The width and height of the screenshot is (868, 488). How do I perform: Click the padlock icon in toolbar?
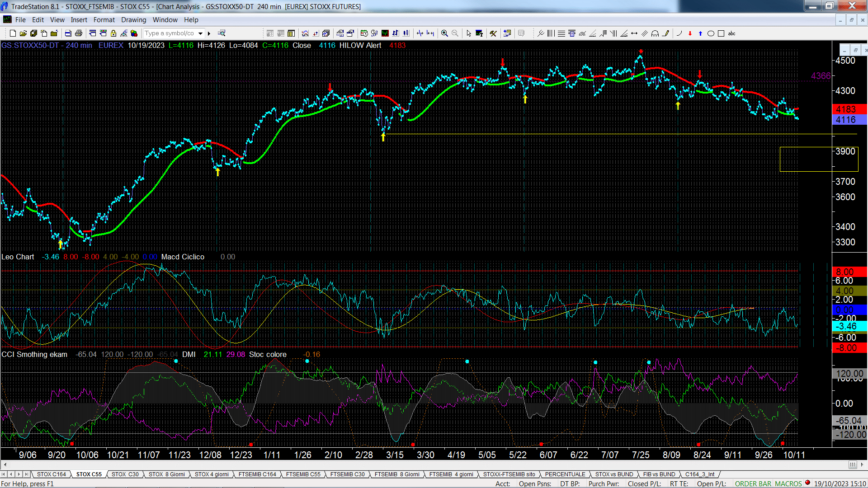tap(113, 33)
